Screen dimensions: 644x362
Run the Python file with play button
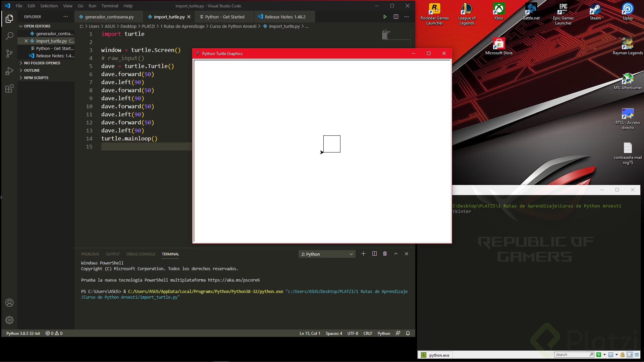pos(384,16)
